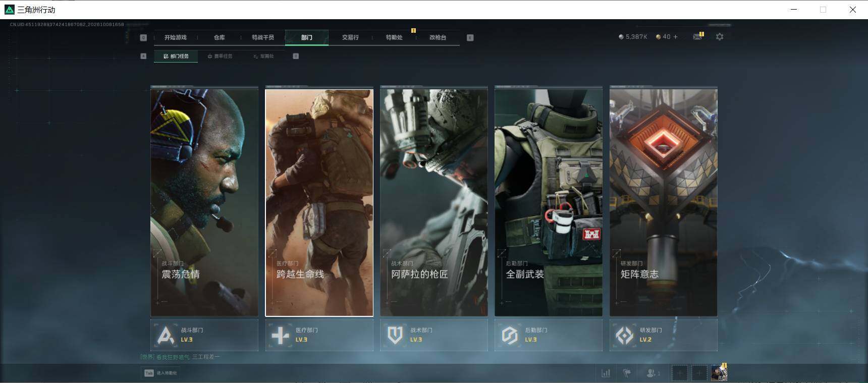Click the empty squad slot beside the avatar
The height and width of the screenshot is (383, 868).
click(x=699, y=373)
